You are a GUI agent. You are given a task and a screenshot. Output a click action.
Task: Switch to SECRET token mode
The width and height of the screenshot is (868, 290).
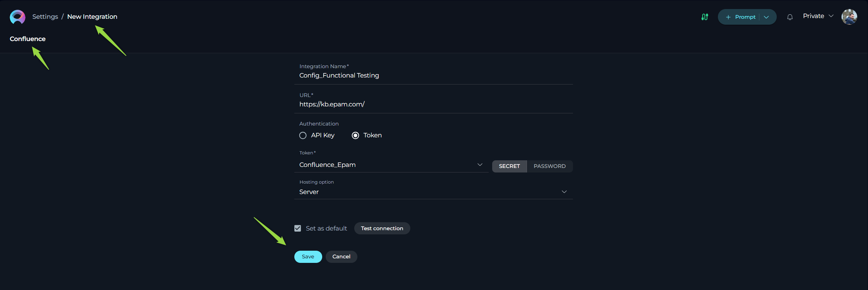(509, 166)
